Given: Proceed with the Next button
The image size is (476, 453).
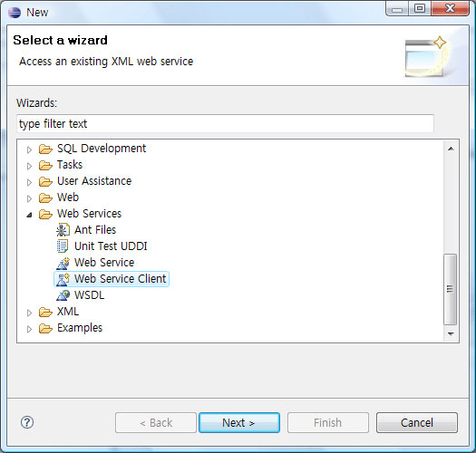Looking at the screenshot, I should click(239, 422).
